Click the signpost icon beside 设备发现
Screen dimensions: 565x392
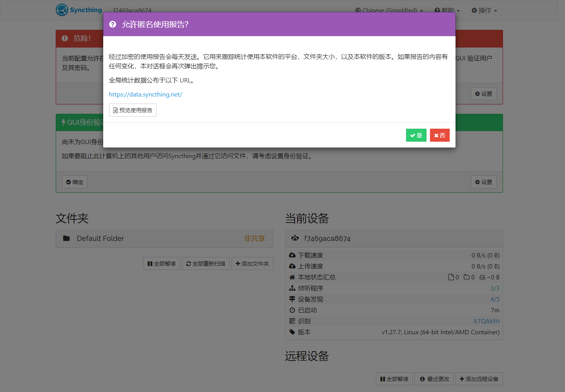[292, 299]
